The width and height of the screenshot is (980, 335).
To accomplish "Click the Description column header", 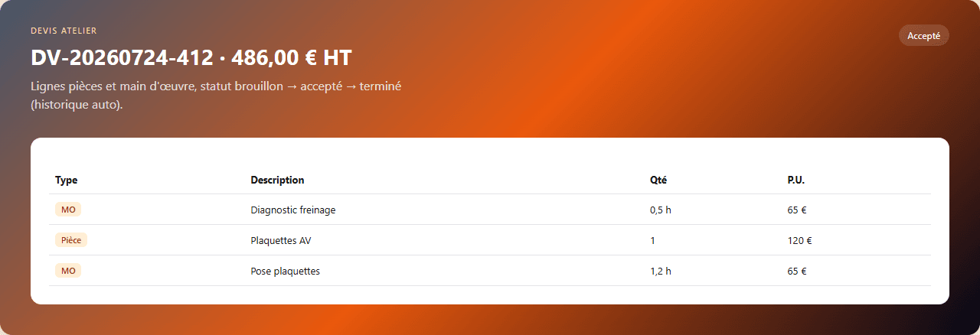I will click(x=277, y=181).
